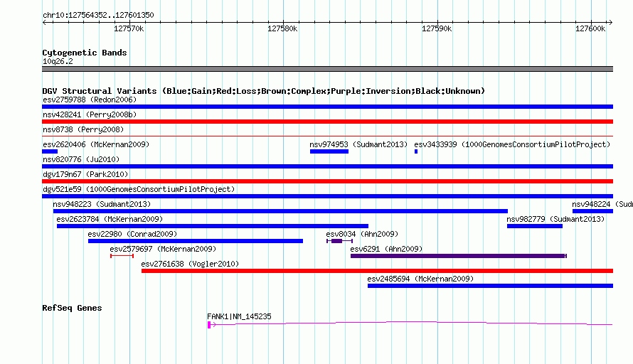Click the esv2579697 (McKernan2009) red bracket glyph
This screenshot has height=364, width=633.
point(122,256)
